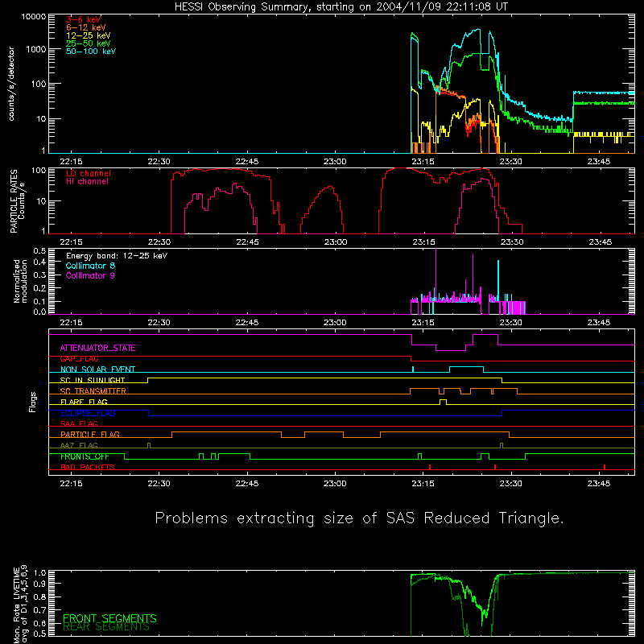Click the SC_IN_SUNLIGHT flag label
Viewport: 644px width, 644px height.
pyautogui.click(x=93, y=380)
